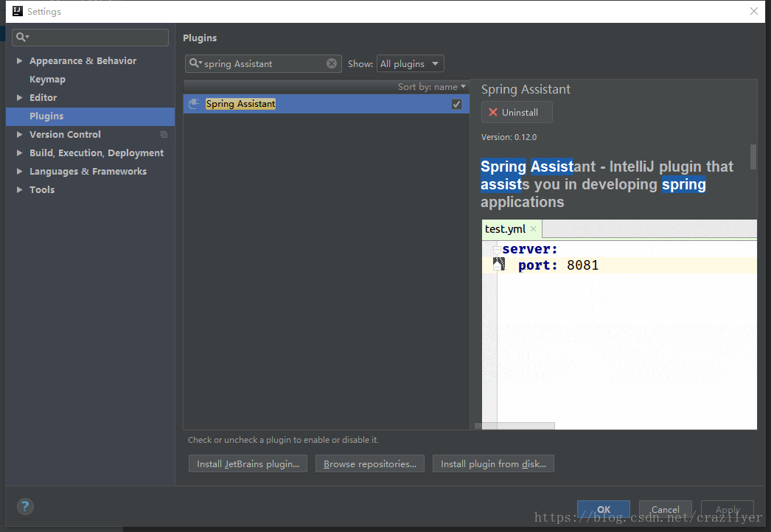Click the Plugins page heading
Screen dimensions: 771x532
tap(200, 38)
